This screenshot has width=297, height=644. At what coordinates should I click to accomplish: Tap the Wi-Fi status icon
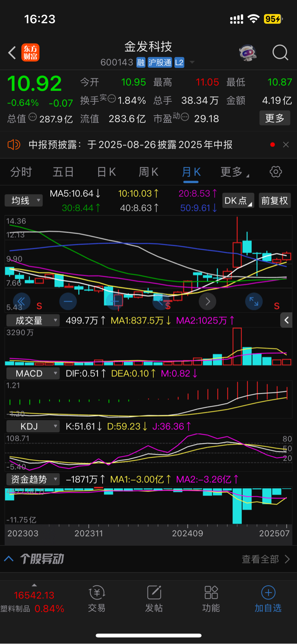point(253,19)
